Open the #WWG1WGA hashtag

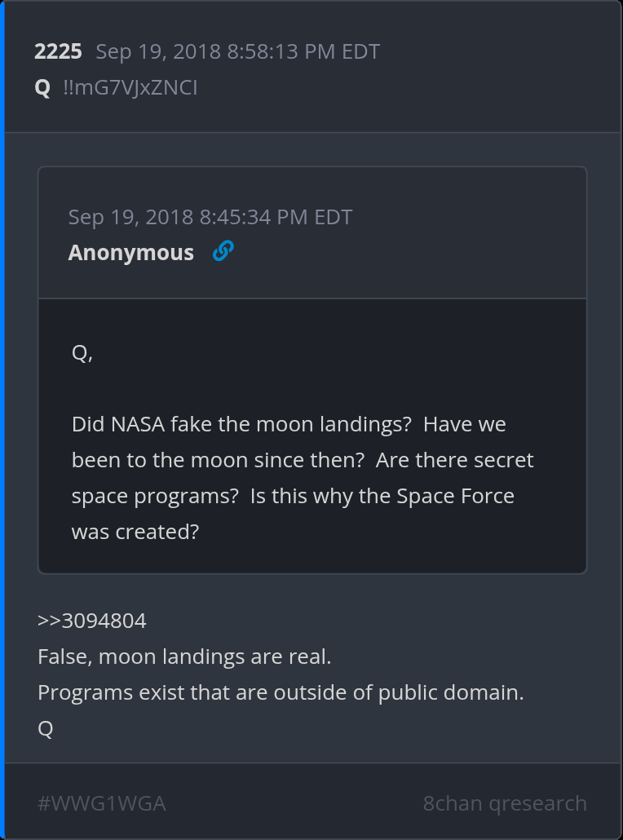coord(101,803)
